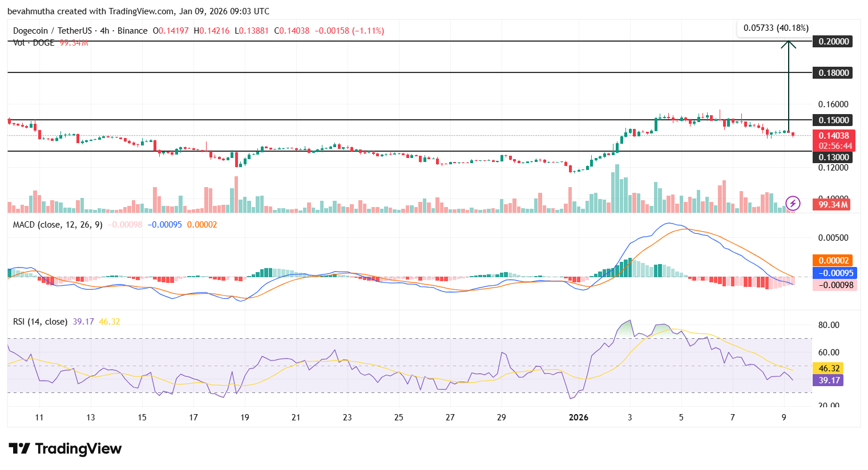The image size is (868, 470).
Task: Click the red 0.14038 current price label
Action: (833, 135)
